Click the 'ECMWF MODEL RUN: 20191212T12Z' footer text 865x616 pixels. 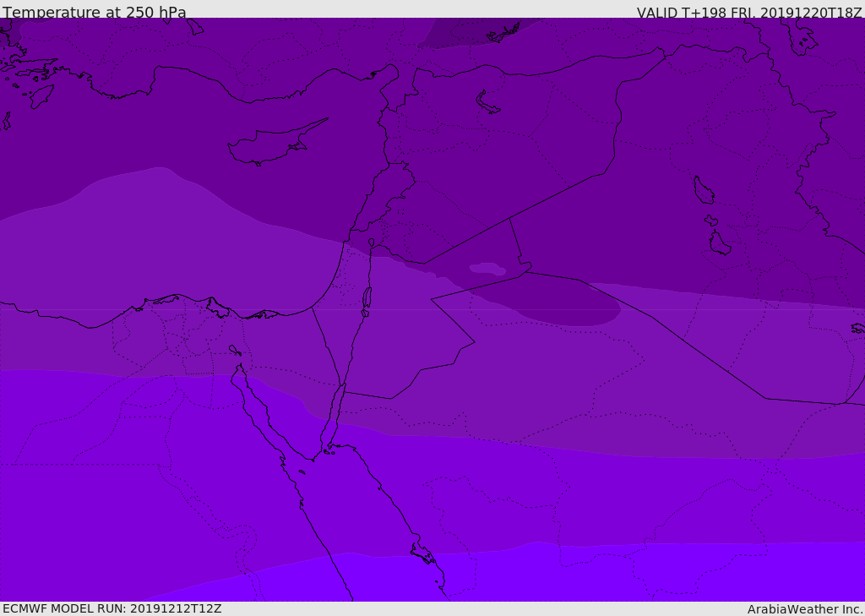pos(112,608)
